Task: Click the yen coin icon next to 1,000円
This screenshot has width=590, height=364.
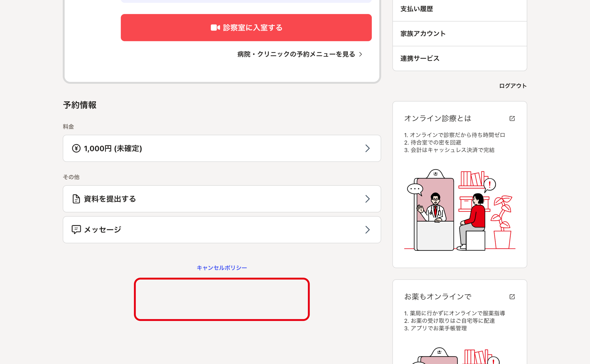Action: point(76,148)
